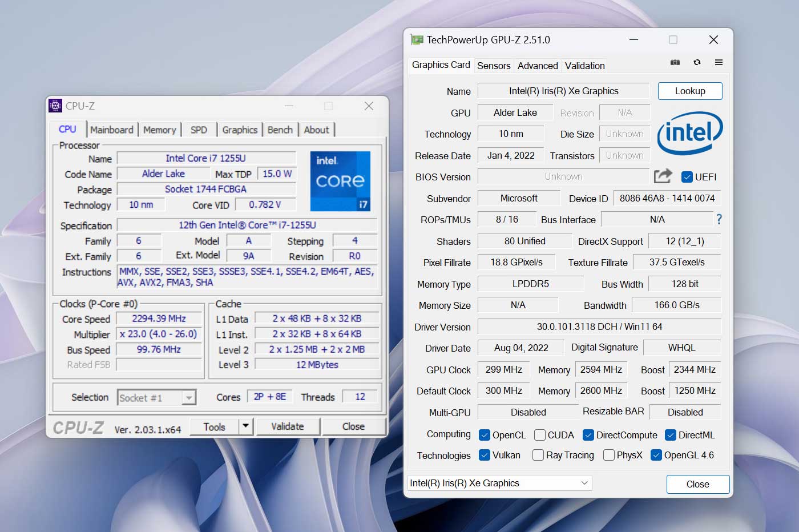
Task: Toggle the OpenGL 4.6 checkbox
Action: (656, 455)
